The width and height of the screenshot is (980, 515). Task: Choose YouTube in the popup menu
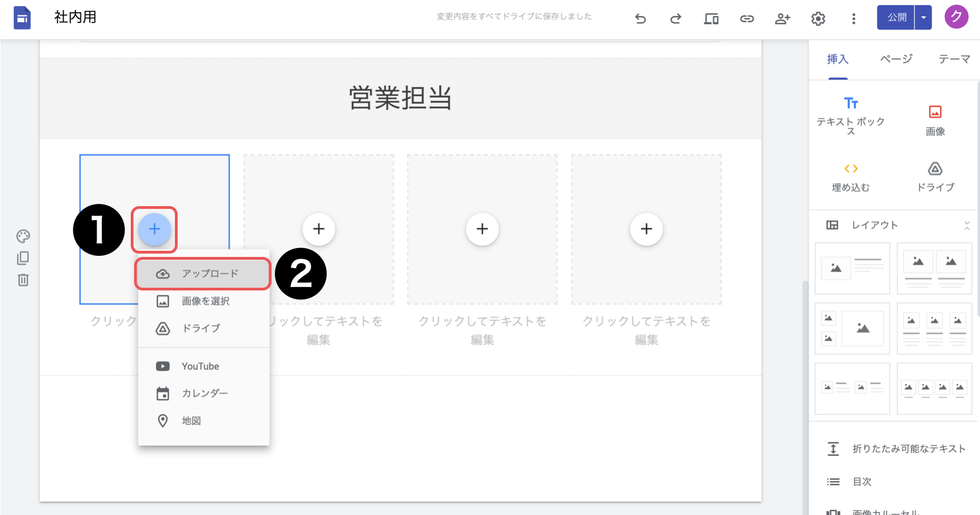click(x=200, y=366)
